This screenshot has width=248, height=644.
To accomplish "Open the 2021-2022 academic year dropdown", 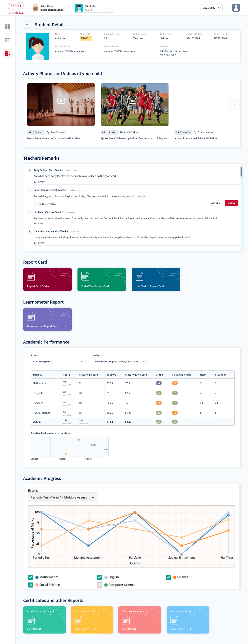I will (x=211, y=8).
